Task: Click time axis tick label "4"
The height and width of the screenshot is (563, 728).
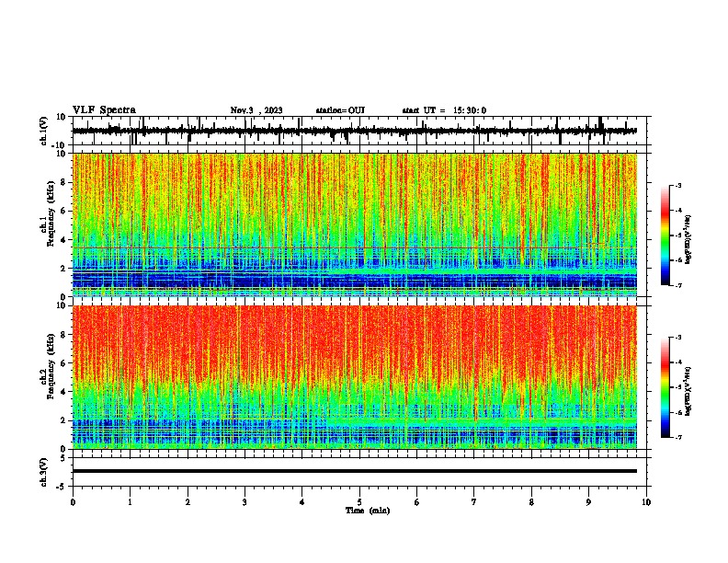Action: pos(302,502)
